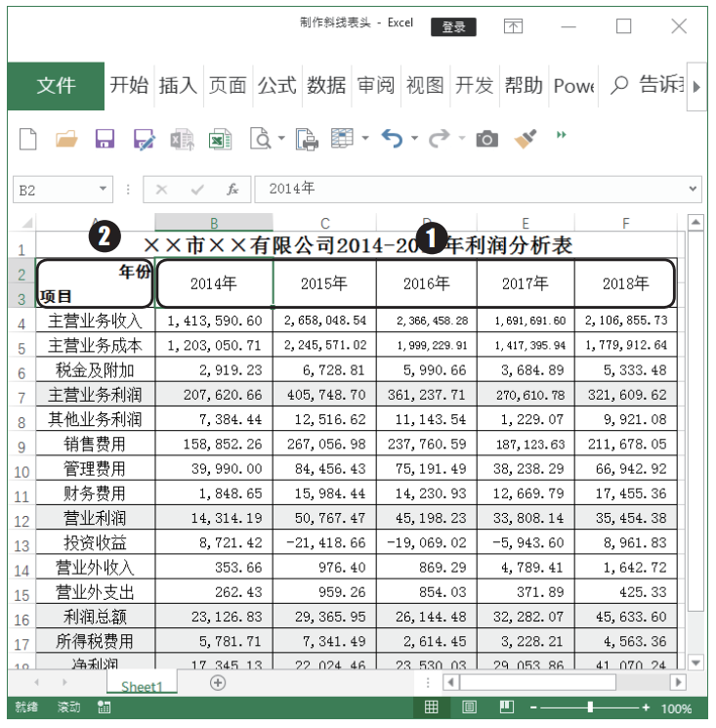
Task: Open the table form icon dropdown arrow
Action: 365,138
